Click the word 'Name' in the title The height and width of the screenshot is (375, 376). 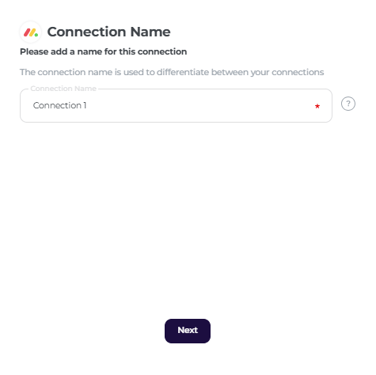tap(150, 32)
